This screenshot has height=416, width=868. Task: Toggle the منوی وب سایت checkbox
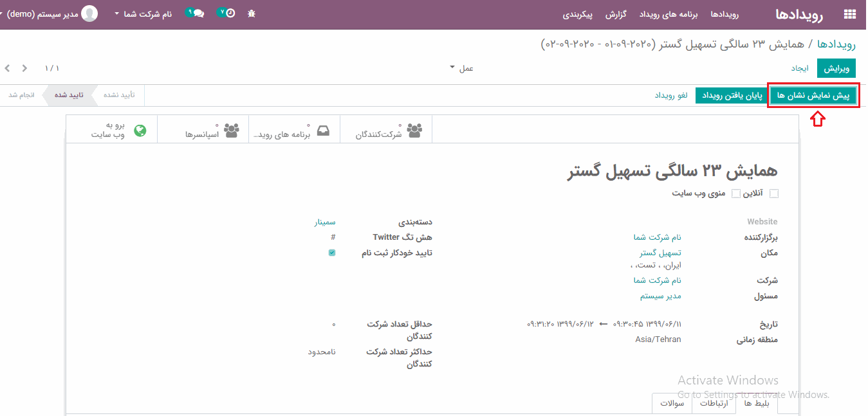[735, 194]
